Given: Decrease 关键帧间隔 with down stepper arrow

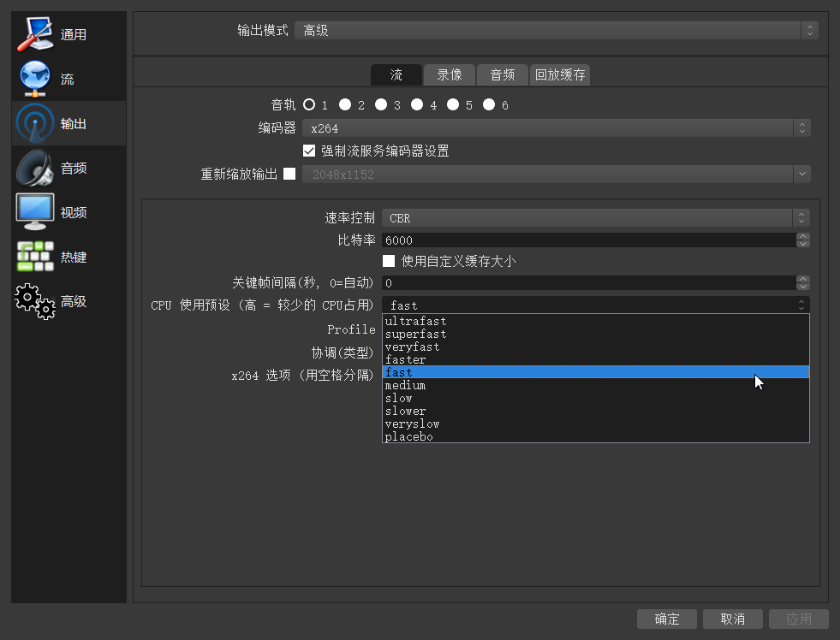Looking at the screenshot, I should (x=803, y=287).
